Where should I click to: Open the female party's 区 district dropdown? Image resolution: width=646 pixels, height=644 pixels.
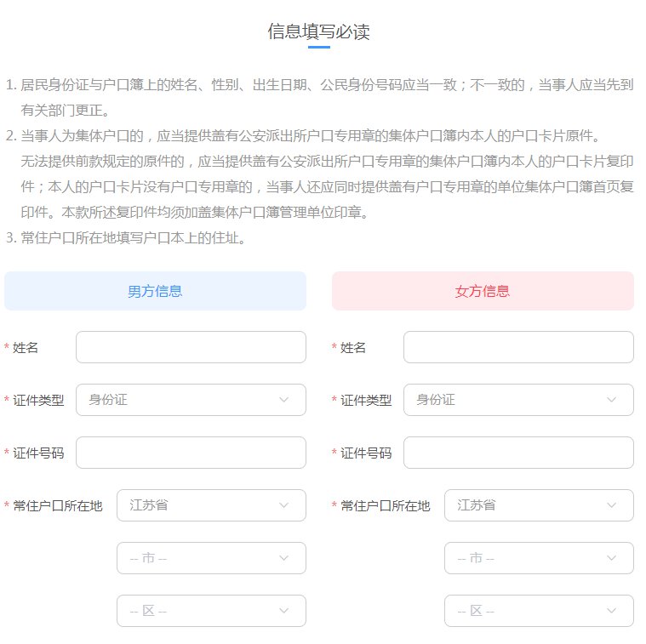[x=539, y=611]
